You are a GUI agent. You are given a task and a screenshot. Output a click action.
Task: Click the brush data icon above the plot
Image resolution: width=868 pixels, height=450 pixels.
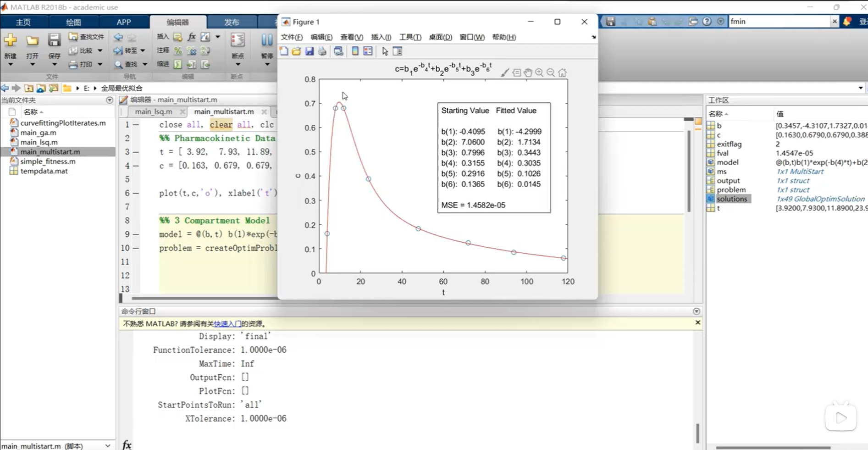(x=505, y=72)
